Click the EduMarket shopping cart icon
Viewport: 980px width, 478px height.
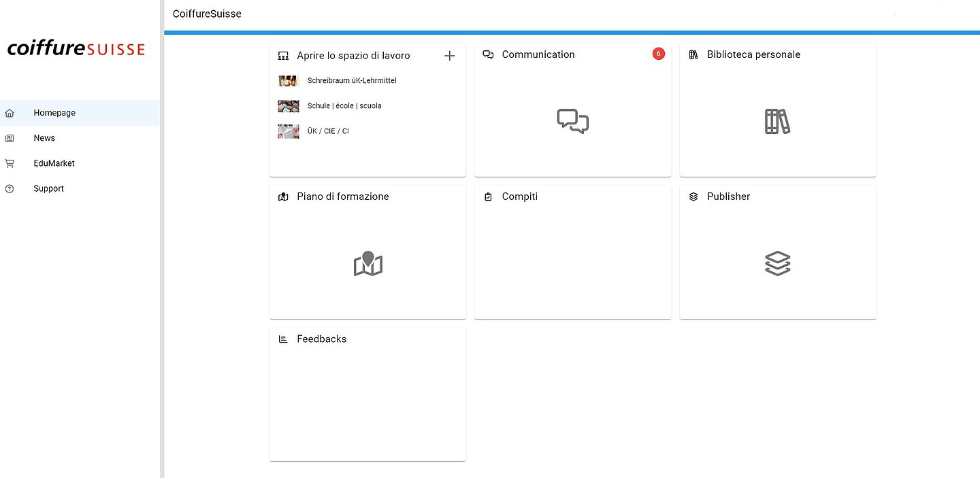(x=10, y=163)
